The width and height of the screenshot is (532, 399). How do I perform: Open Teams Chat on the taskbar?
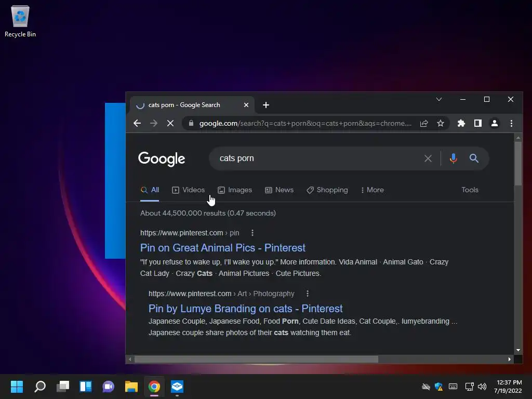(109, 387)
